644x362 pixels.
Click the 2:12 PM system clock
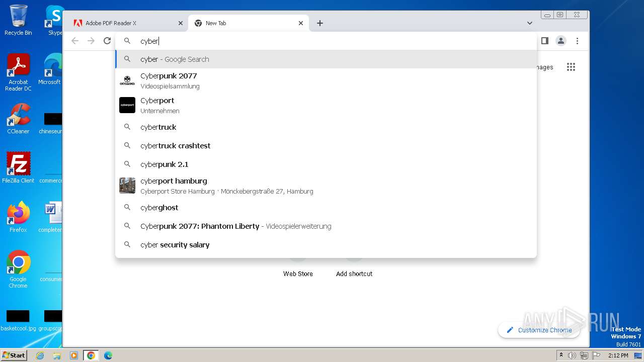coord(618,355)
